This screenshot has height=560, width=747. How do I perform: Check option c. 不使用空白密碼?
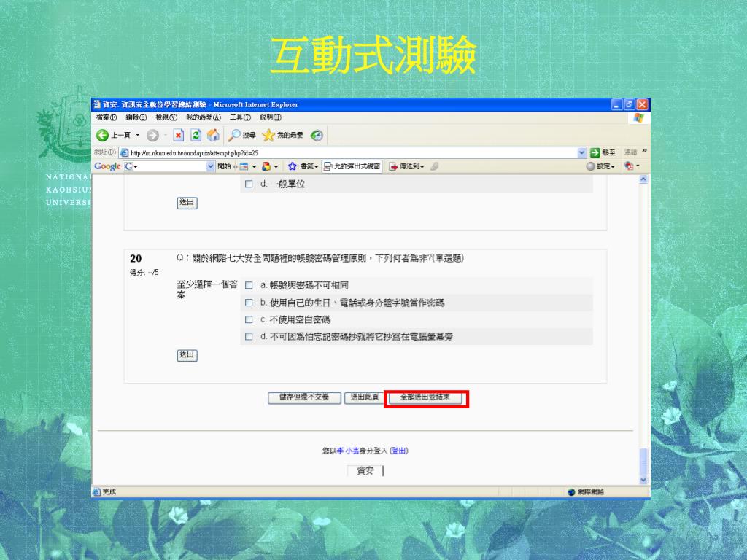[249, 319]
